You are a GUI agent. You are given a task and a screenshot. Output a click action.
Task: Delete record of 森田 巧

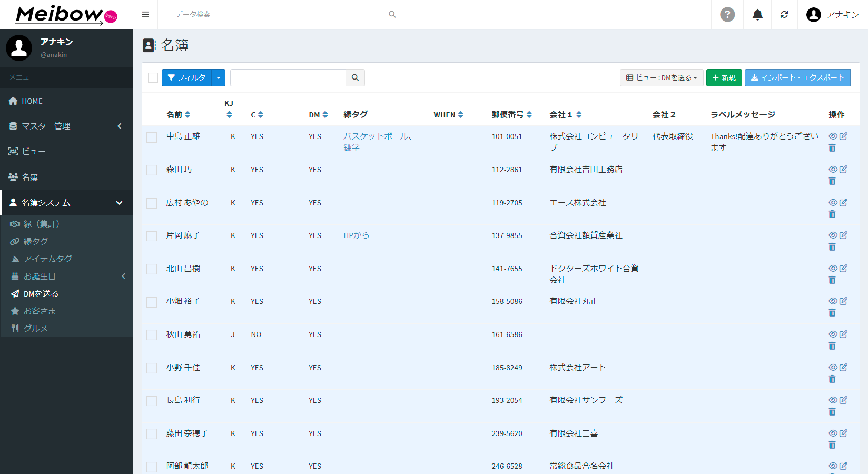click(832, 181)
